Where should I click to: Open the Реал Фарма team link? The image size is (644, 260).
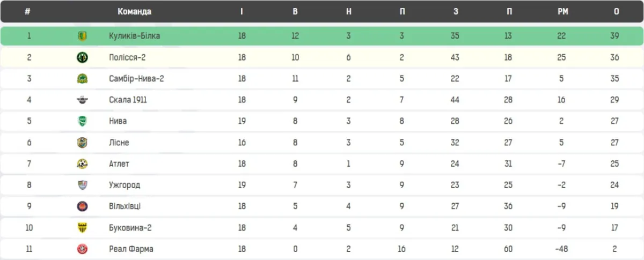click(131, 249)
